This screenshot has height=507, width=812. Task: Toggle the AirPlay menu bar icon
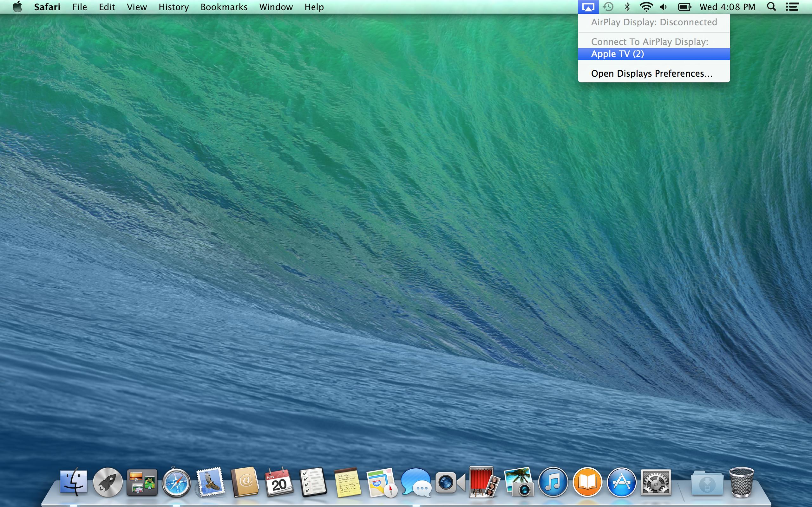pos(588,7)
